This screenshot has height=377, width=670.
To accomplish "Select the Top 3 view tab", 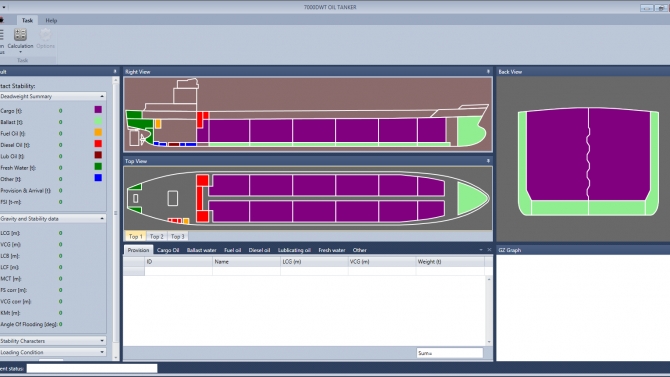I will coord(178,236).
